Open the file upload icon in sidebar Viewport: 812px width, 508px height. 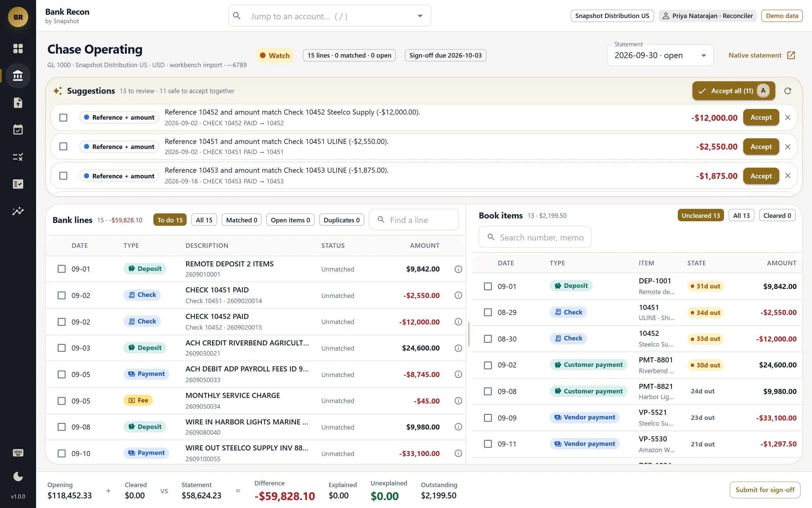point(18,102)
